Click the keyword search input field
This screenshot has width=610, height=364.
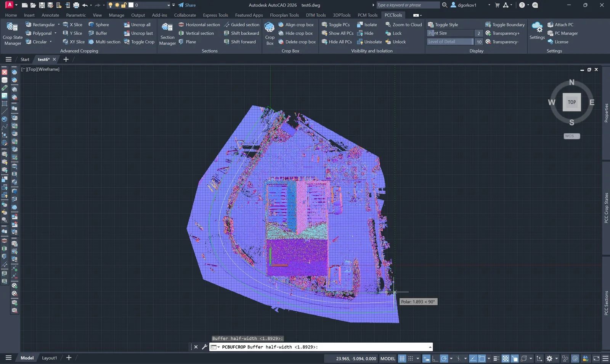coord(407,5)
